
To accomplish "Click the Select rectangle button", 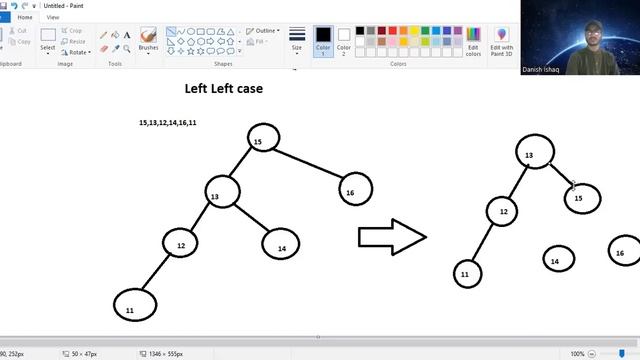I will pyautogui.click(x=48, y=35).
